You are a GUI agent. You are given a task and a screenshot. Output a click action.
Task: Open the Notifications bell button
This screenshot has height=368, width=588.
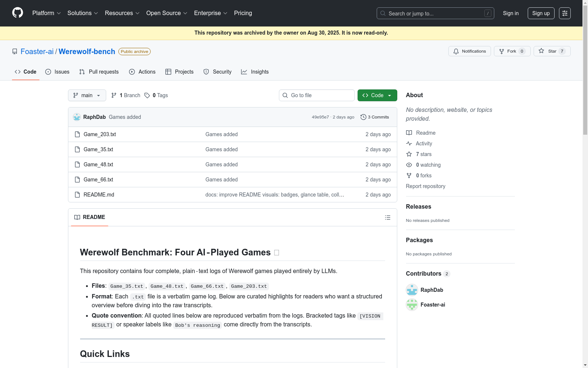point(469,51)
